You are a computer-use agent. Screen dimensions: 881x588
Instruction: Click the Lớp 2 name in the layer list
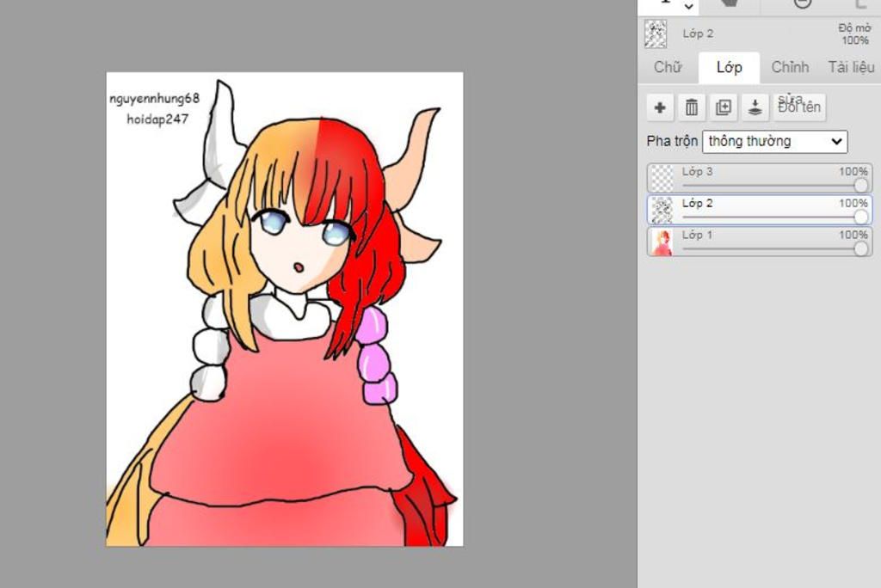coord(697,203)
